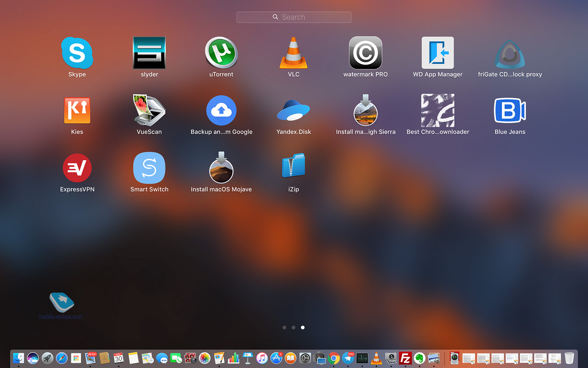The image size is (588, 368).
Task: Open Keynote in the Dock
Action: 248,358
